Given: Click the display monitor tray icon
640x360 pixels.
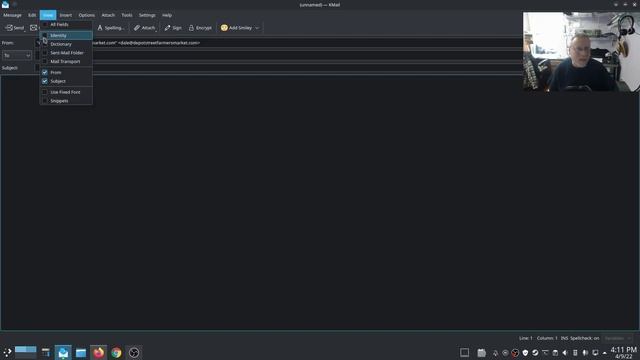Looking at the screenshot, I should click(x=595, y=353).
